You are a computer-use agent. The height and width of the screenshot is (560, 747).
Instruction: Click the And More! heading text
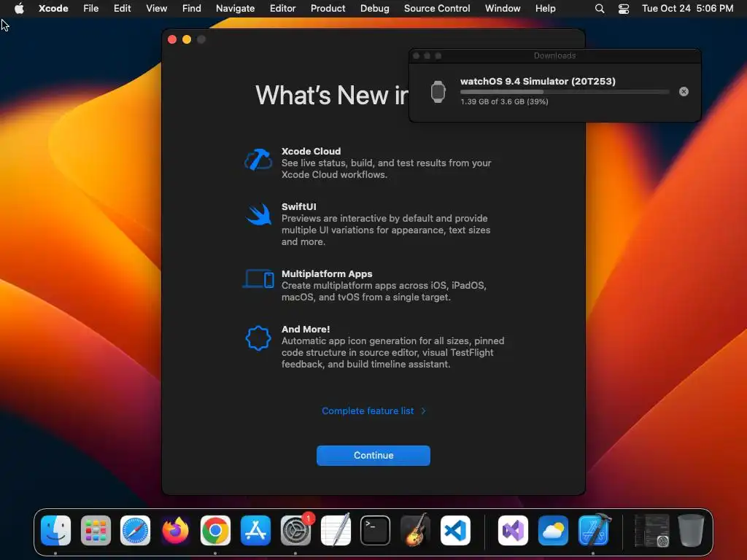tap(306, 329)
